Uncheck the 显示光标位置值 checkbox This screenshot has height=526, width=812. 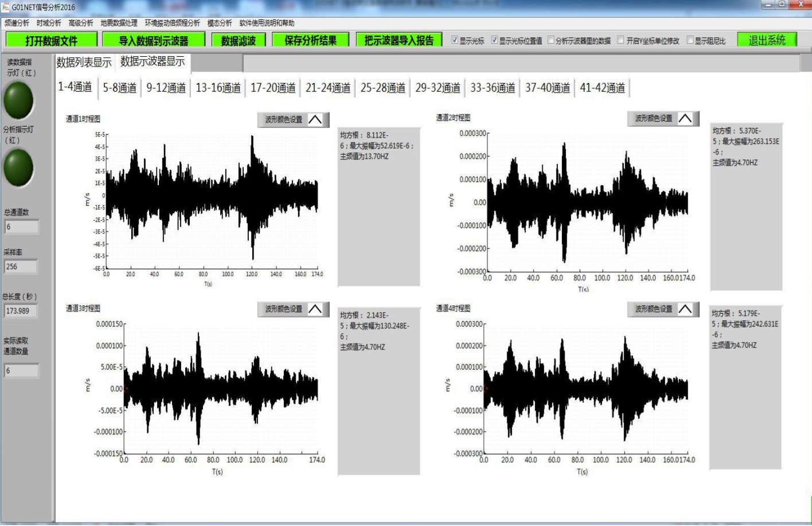[x=494, y=40]
